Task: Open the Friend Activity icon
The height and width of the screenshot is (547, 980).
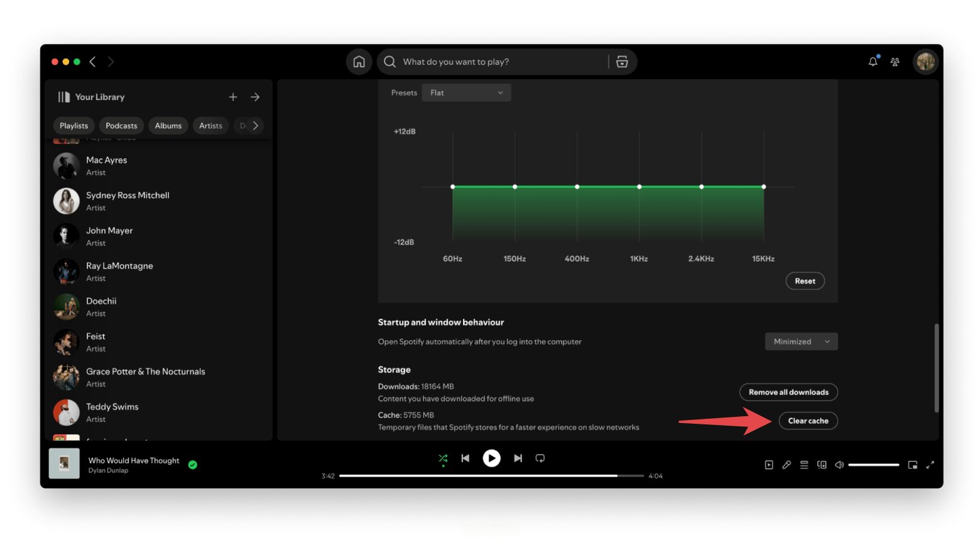Action: 895,62
